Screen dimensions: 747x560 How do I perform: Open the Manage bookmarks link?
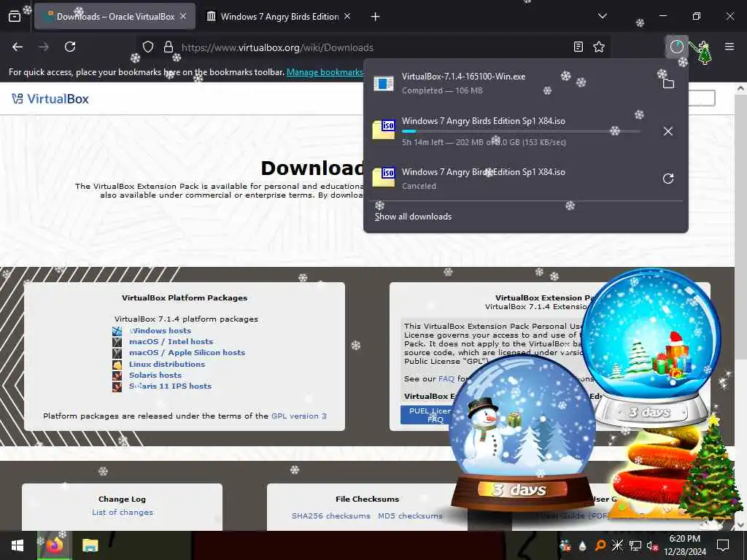pyautogui.click(x=325, y=72)
